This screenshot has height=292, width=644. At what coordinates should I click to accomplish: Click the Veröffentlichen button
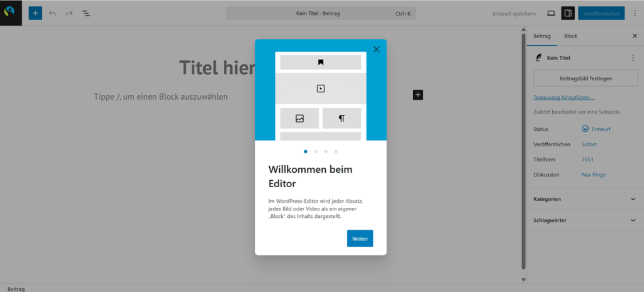point(601,14)
